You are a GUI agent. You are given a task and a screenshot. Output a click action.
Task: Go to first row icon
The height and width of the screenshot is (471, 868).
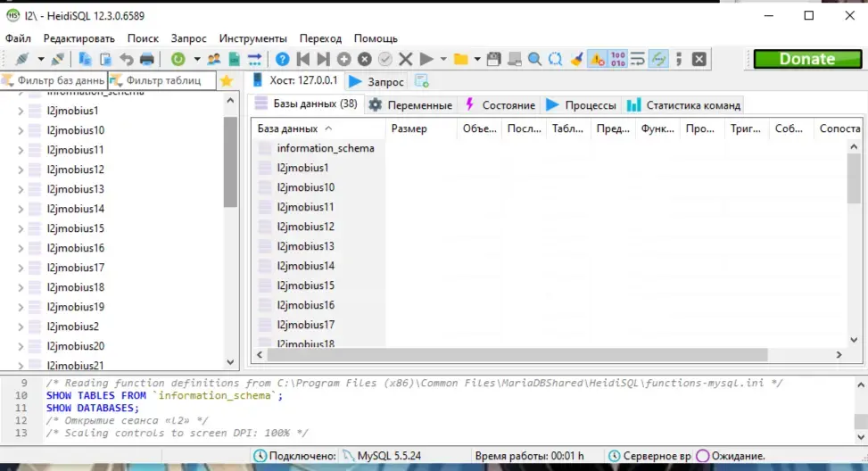tap(302, 59)
